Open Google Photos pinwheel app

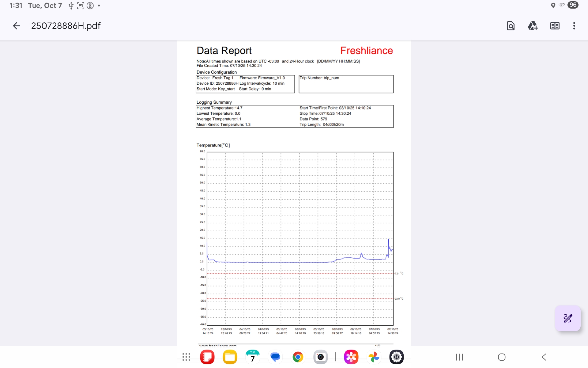[x=374, y=357]
